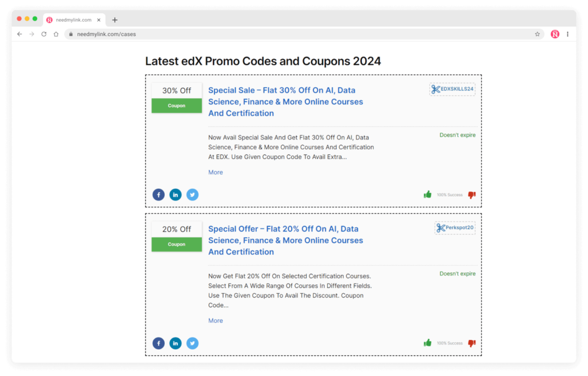The height and width of the screenshot is (376, 588).
Task: Open the browser options menu with three dots
Action: click(568, 34)
